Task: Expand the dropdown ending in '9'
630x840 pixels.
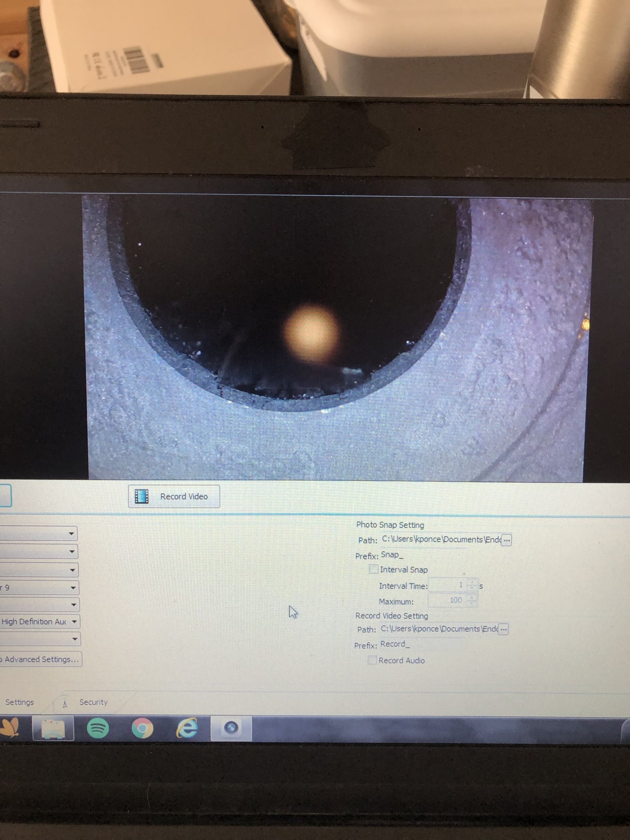Action: 73,588
